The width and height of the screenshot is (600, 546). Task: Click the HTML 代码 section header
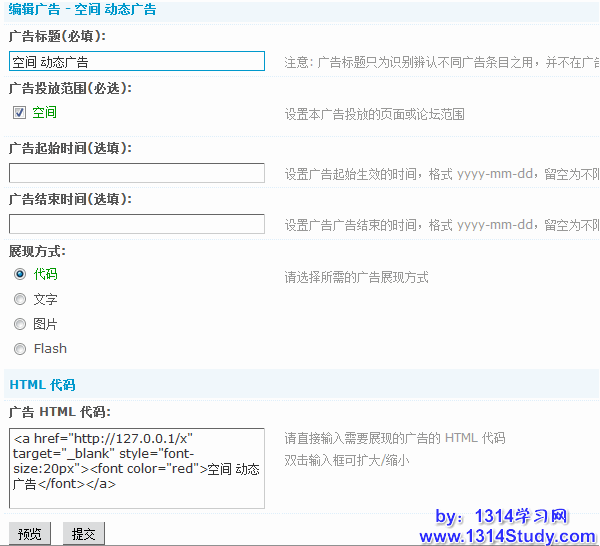(42, 385)
